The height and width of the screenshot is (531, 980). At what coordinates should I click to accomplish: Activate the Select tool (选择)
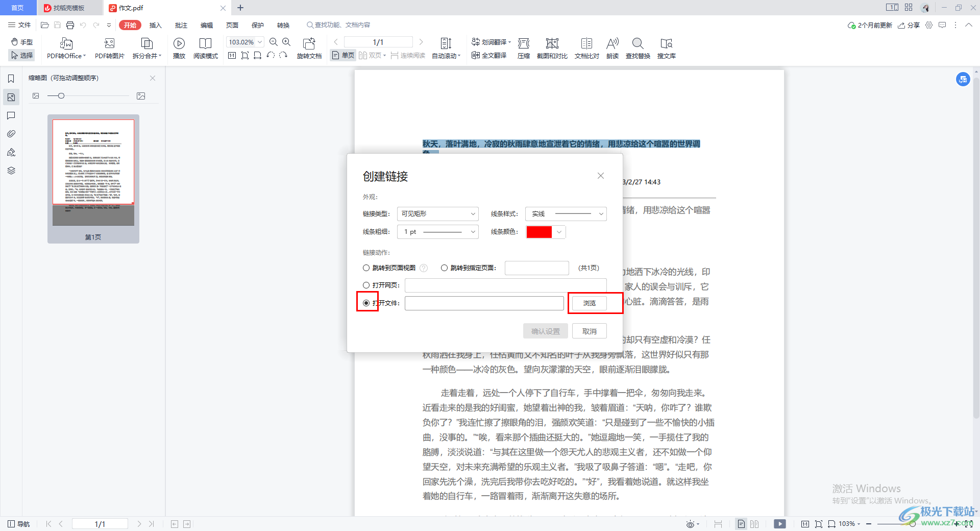[22, 55]
